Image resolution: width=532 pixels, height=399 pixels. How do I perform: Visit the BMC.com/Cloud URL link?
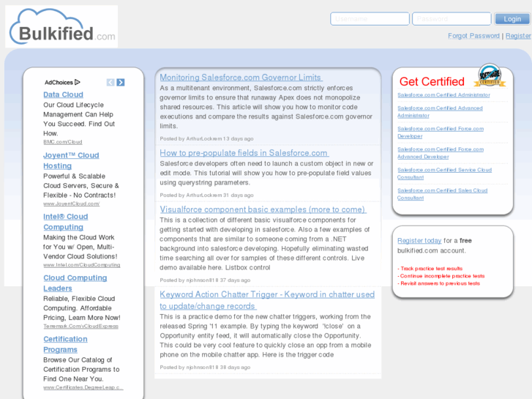click(63, 141)
